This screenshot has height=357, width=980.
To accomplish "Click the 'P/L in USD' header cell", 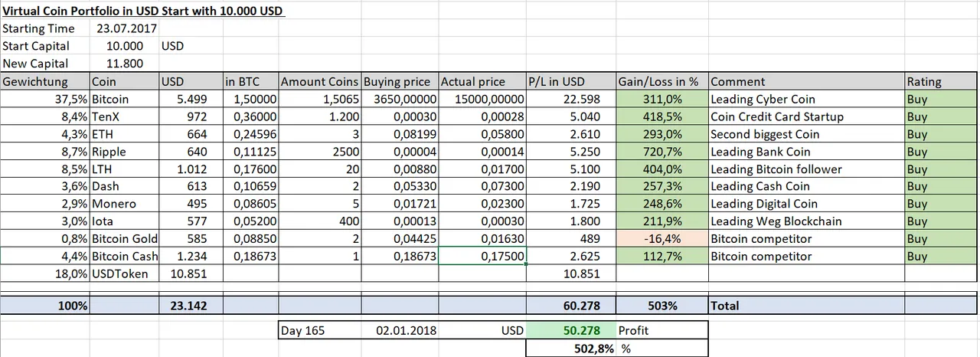I will pos(570,81).
